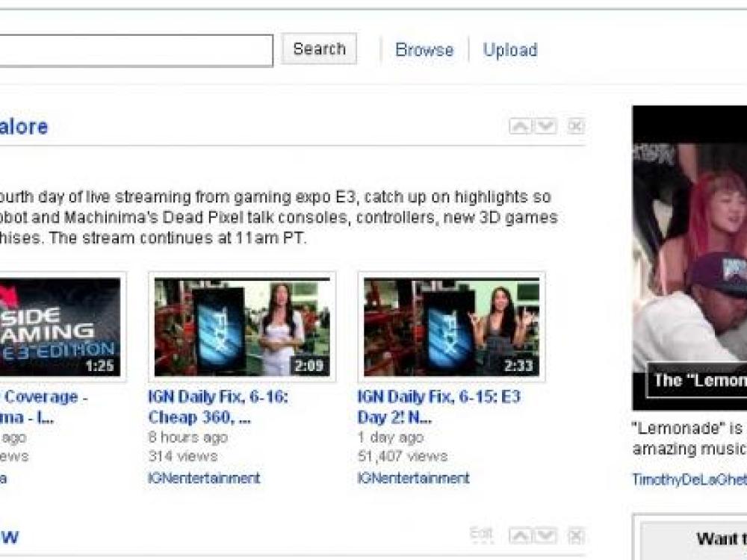Open "IGN Daily Fix, 6-15: E3 Day 2" title link
The width and height of the screenshot is (747, 560).
[438, 407]
